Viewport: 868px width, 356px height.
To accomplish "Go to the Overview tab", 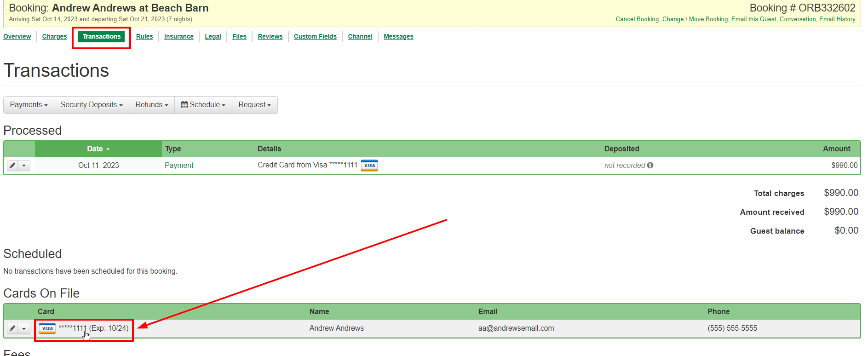I will [x=17, y=37].
